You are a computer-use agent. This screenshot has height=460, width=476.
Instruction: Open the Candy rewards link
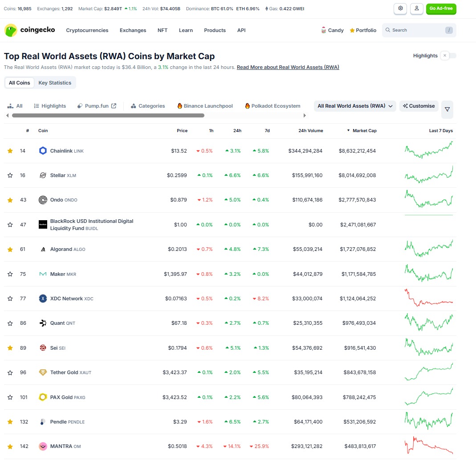(333, 30)
